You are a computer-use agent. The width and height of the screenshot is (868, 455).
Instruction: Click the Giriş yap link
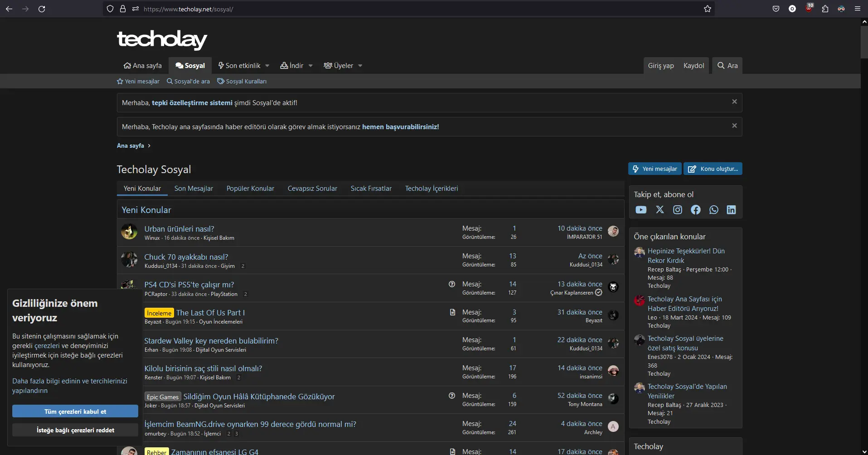point(661,66)
